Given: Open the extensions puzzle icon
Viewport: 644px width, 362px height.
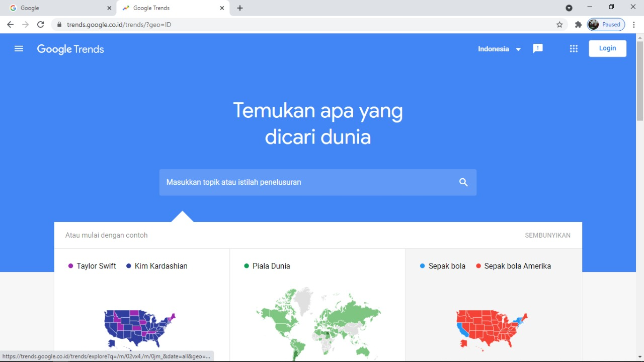Looking at the screenshot, I should pos(578,24).
